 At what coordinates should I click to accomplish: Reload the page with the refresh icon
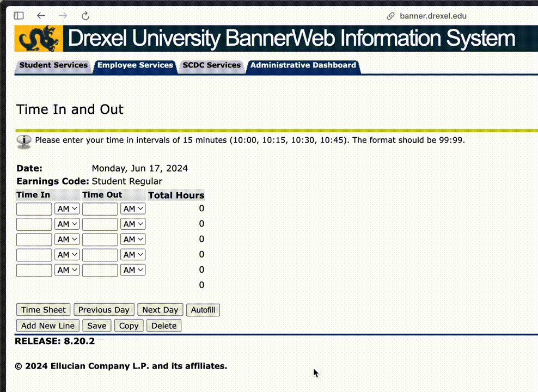[85, 16]
